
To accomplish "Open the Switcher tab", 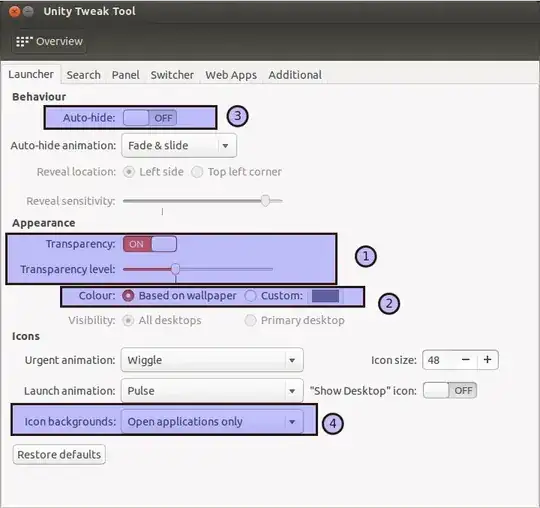I will pos(172,75).
